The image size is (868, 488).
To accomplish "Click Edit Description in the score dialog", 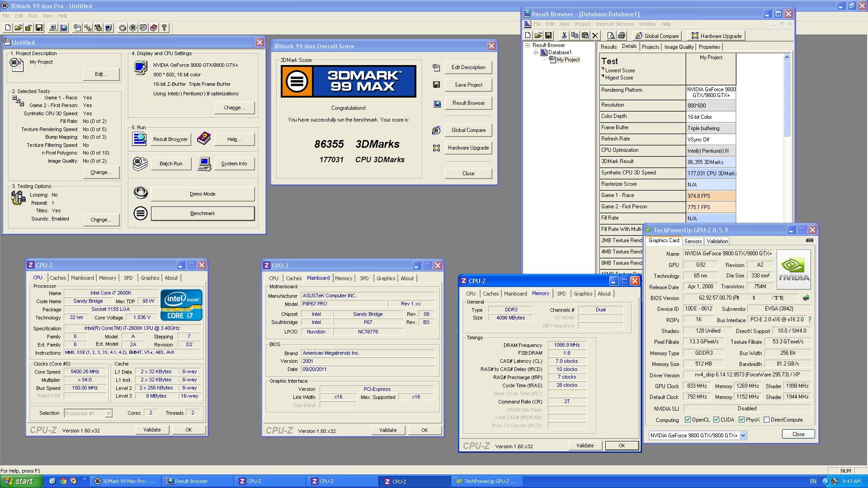I will pos(468,67).
